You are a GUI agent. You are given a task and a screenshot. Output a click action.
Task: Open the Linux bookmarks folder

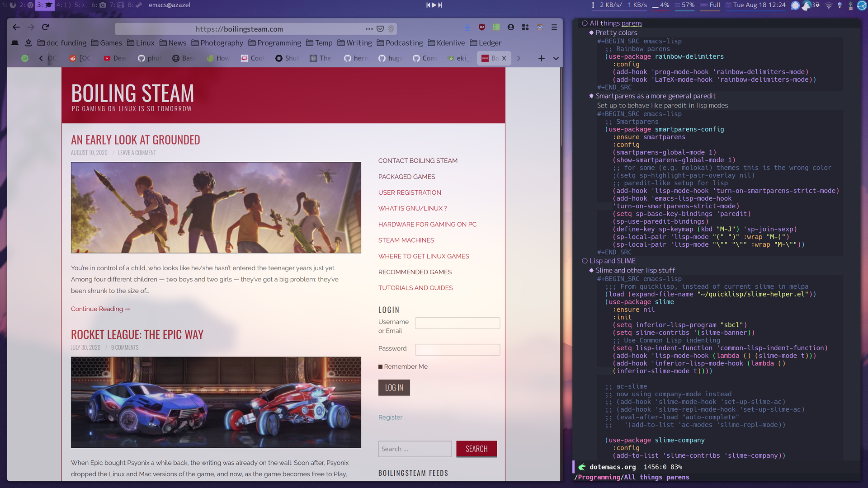(141, 43)
